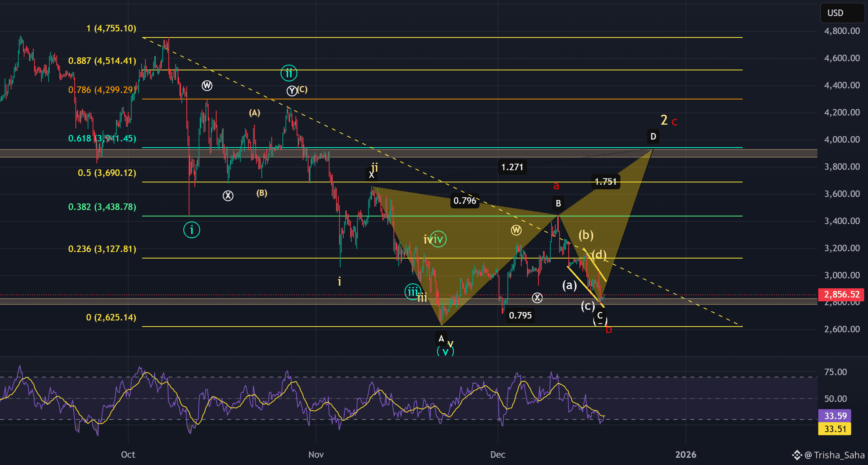Click the 2026 label on time axis

(685, 455)
